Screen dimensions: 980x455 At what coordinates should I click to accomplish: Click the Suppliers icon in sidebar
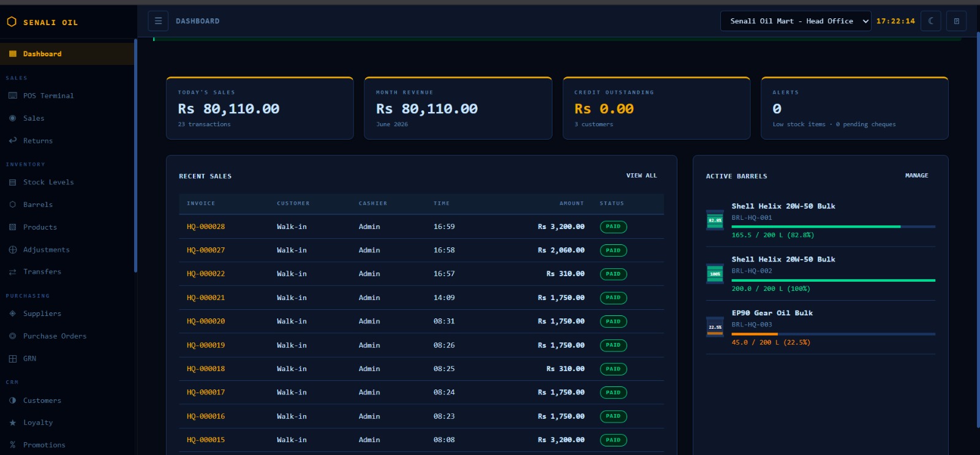(13, 314)
